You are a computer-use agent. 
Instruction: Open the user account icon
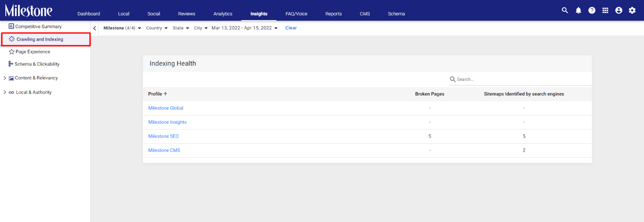[619, 10]
